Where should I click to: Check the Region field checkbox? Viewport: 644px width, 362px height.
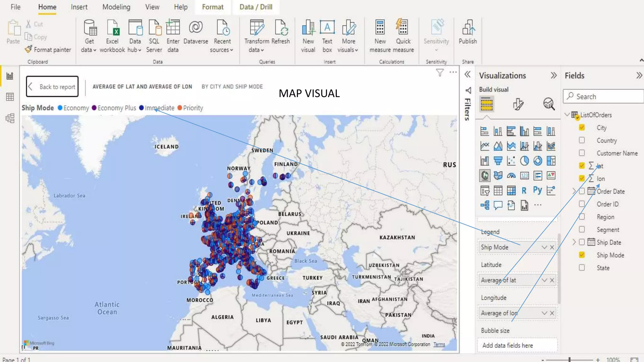point(582,217)
